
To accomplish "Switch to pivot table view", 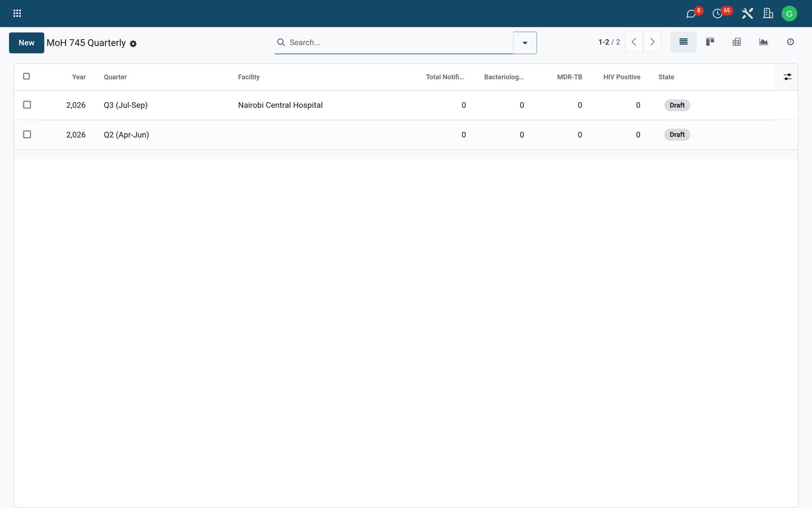I will click(737, 42).
